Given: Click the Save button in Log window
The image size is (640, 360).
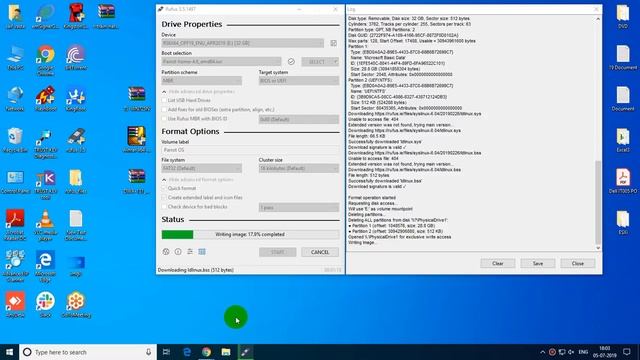Looking at the screenshot, I should [x=538, y=264].
